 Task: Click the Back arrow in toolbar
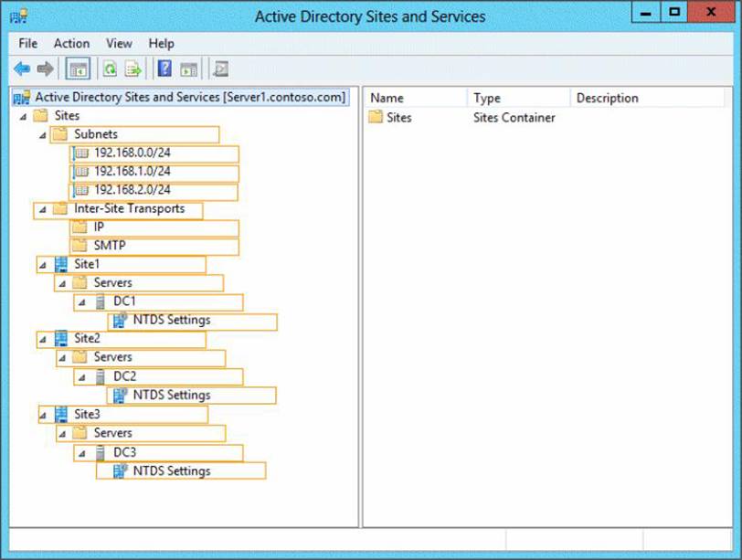tap(22, 69)
